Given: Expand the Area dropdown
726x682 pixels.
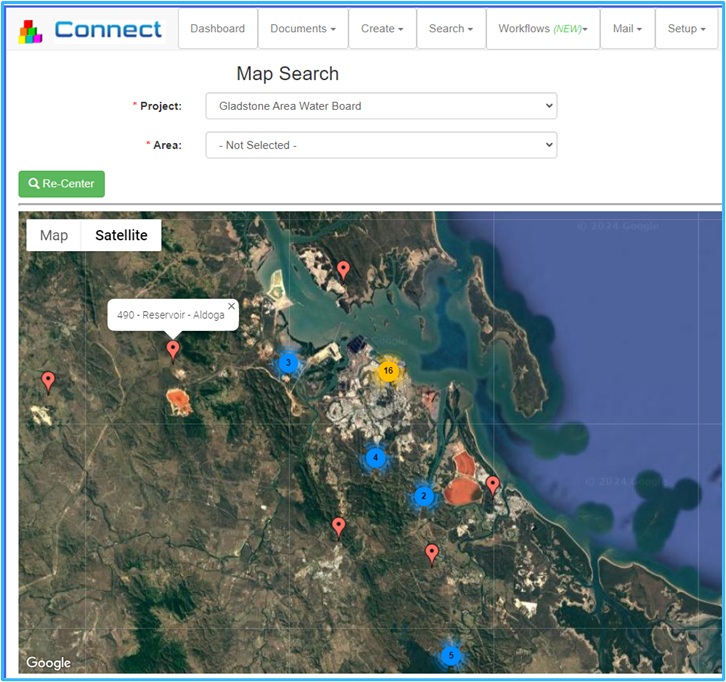Looking at the screenshot, I should tap(381, 145).
